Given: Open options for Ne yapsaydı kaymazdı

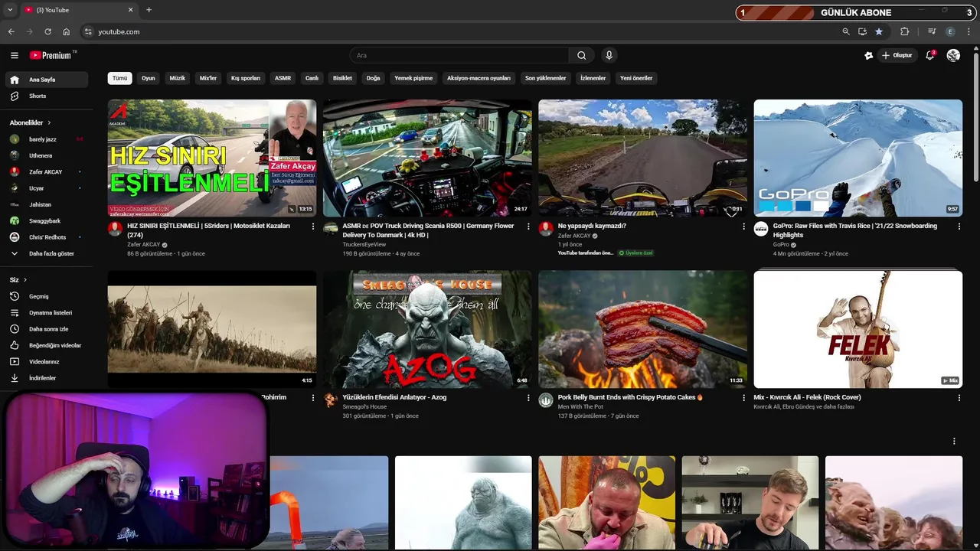Looking at the screenshot, I should pos(743,227).
